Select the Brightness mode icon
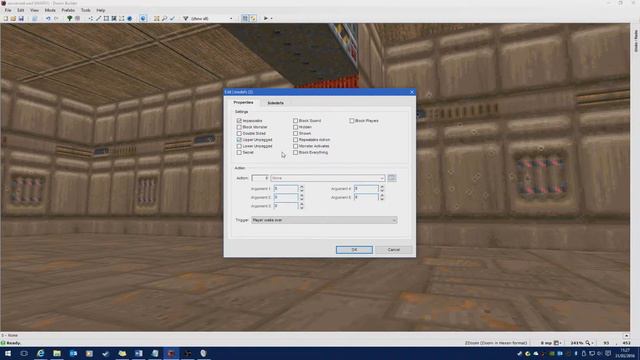 pyautogui.click(x=114, y=18)
